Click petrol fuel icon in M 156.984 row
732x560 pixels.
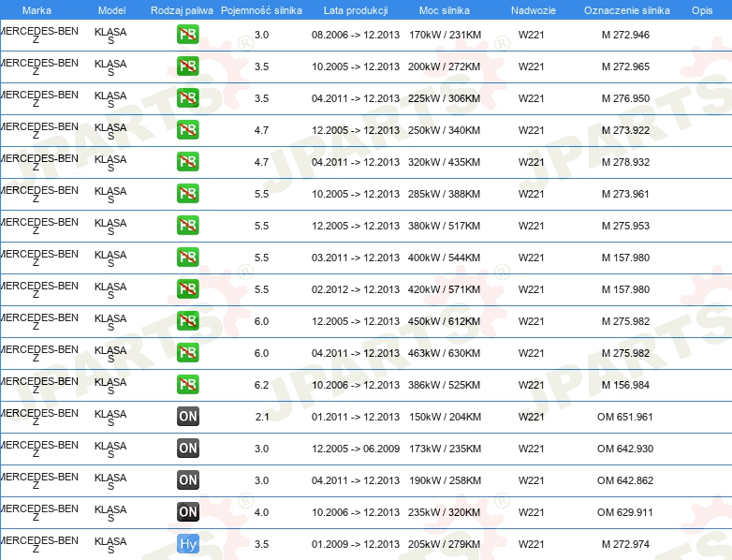pyautogui.click(x=187, y=384)
